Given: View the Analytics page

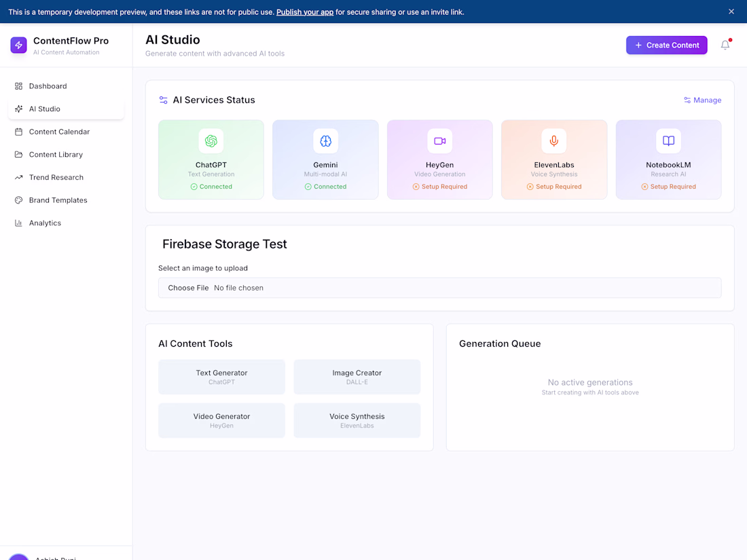Looking at the screenshot, I should (x=67, y=223).
